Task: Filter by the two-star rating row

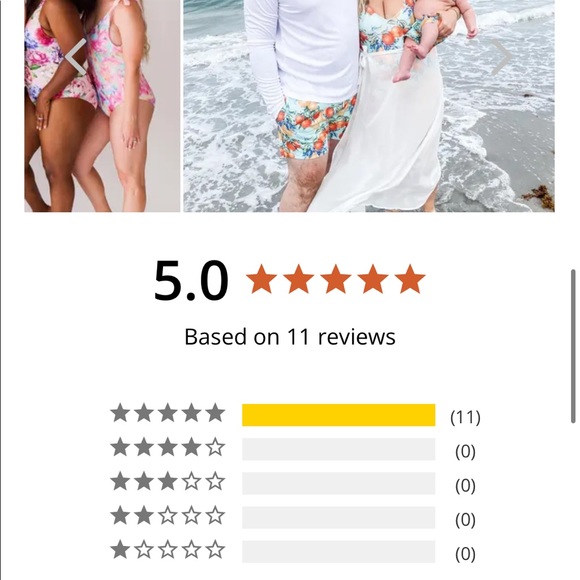Action: click(x=168, y=516)
